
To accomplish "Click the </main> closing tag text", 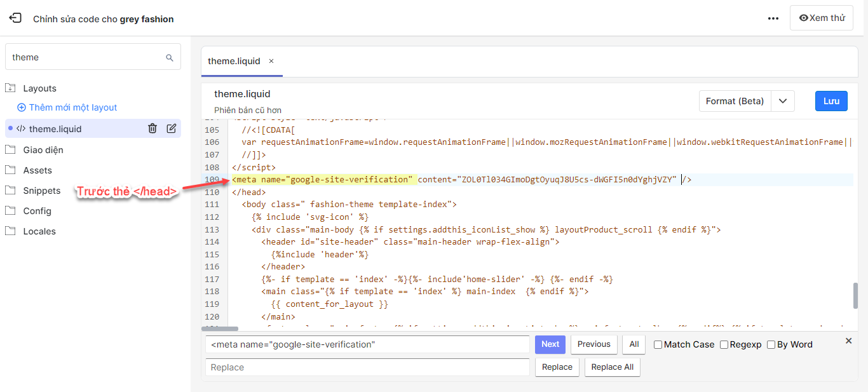I will tap(278, 316).
